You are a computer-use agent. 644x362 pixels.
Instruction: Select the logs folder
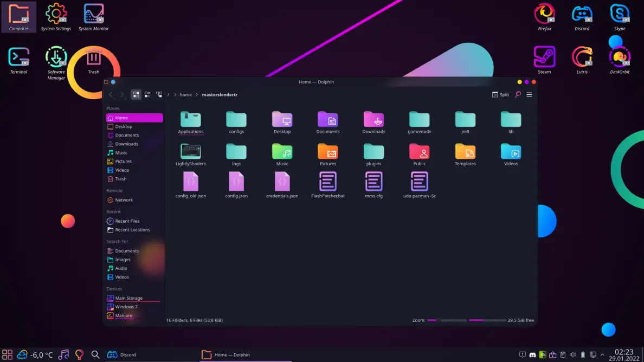[x=236, y=154]
